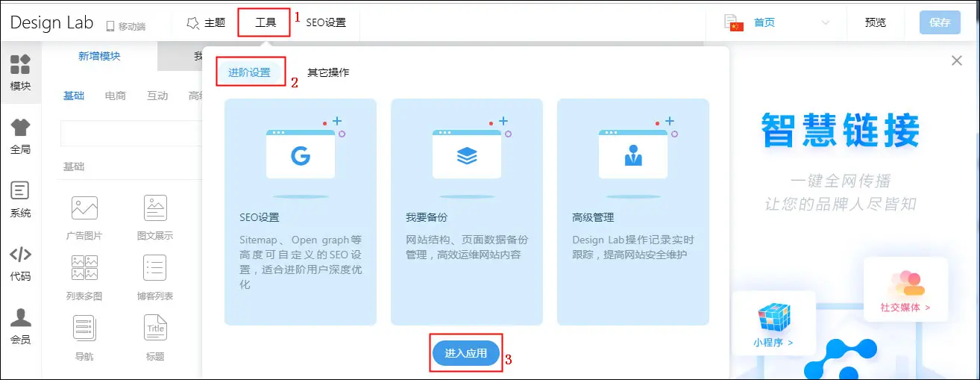Select the 列表多图 module icon
Screen dimensions: 980x380
(84, 268)
